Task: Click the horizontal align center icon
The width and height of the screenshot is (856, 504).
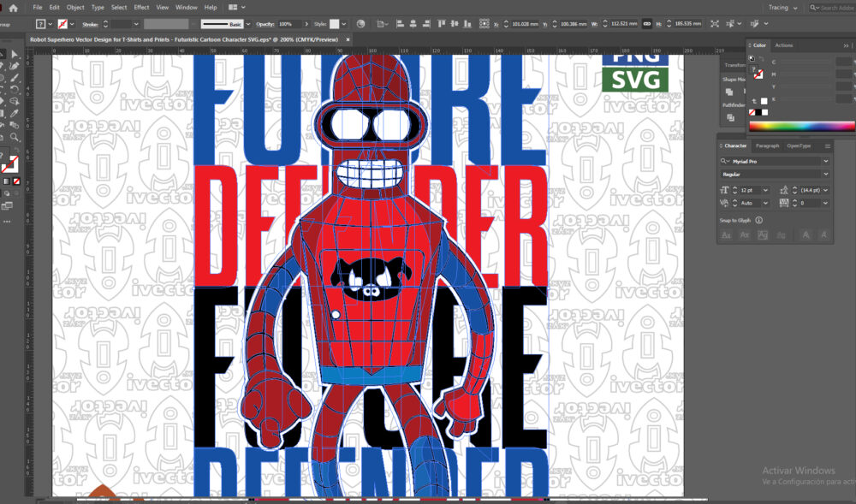Action: (413, 24)
